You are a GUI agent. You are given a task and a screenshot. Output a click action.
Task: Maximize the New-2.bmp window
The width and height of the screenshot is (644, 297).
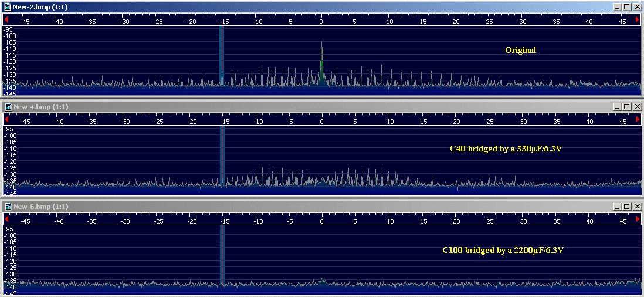click(626, 7)
